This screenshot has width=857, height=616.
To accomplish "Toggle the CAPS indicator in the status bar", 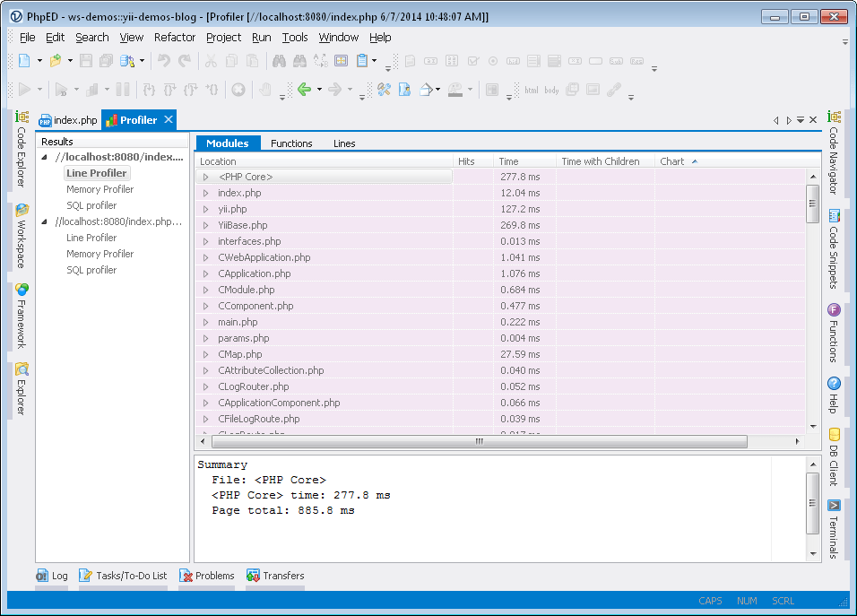I will click(x=709, y=601).
